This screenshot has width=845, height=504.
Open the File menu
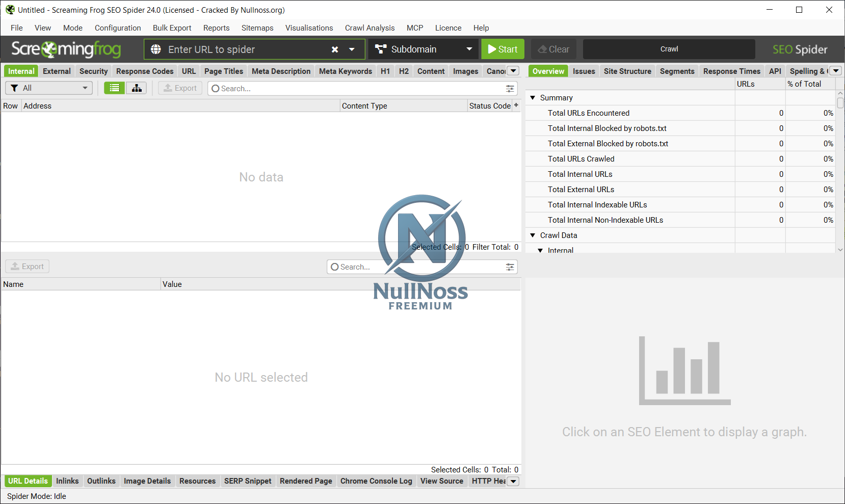(x=17, y=28)
